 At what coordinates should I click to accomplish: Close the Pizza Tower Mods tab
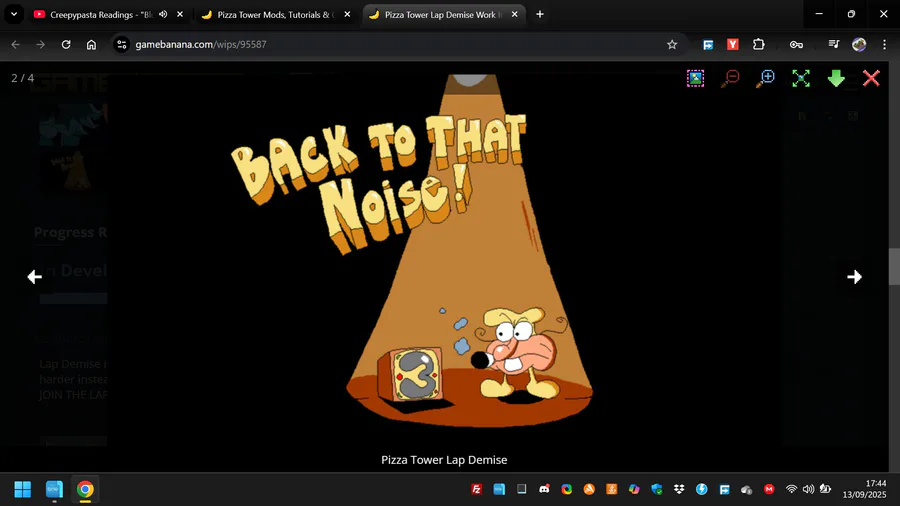[x=347, y=14]
